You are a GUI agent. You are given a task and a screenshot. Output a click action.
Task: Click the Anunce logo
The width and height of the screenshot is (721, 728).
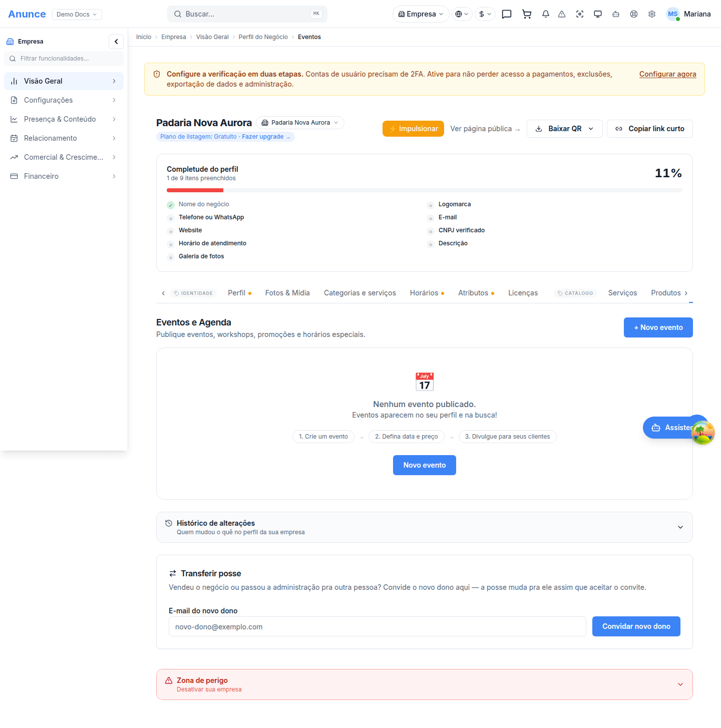27,14
